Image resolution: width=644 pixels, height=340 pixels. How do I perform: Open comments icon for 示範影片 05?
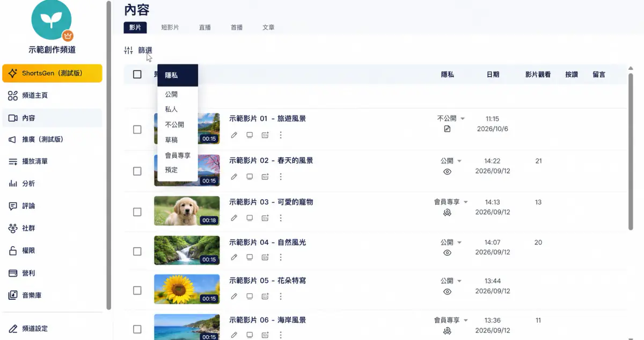pyautogui.click(x=250, y=296)
